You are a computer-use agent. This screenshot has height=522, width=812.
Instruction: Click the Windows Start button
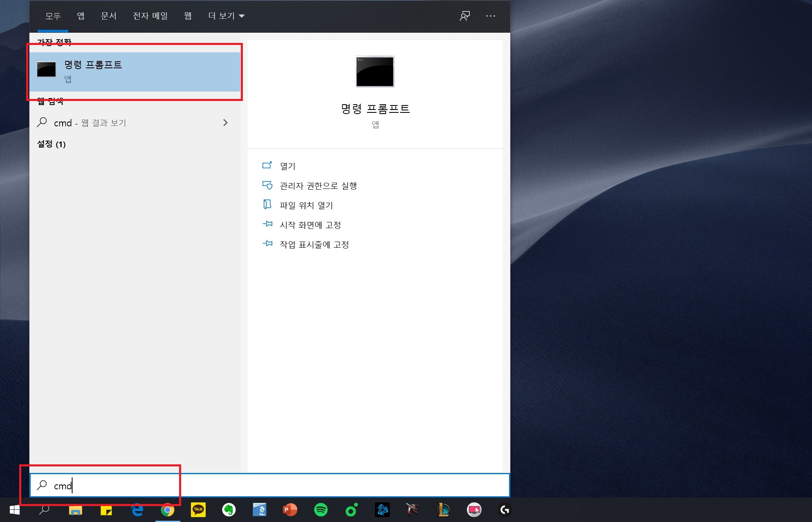(15, 510)
